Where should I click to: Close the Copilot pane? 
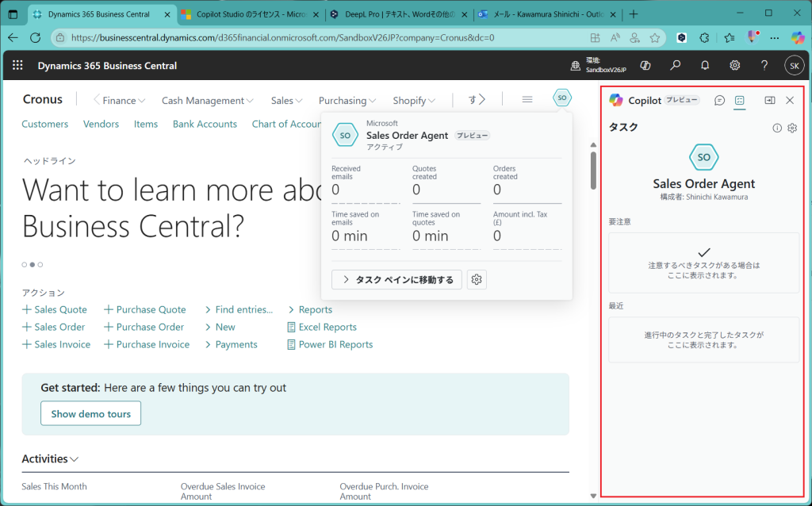(x=790, y=101)
